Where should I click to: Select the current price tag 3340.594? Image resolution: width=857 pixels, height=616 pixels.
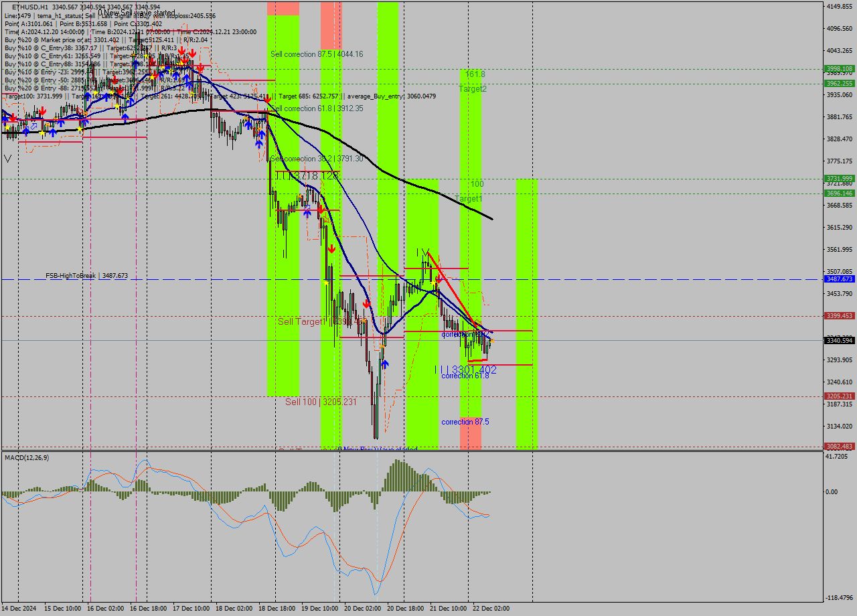(840, 341)
